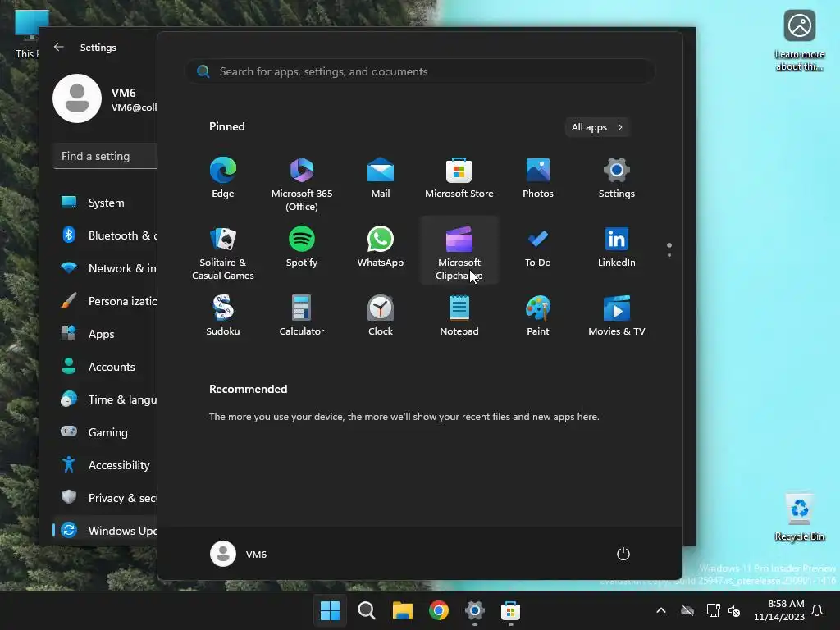840x630 pixels.
Task: Launch the Photos app
Action: (538, 178)
